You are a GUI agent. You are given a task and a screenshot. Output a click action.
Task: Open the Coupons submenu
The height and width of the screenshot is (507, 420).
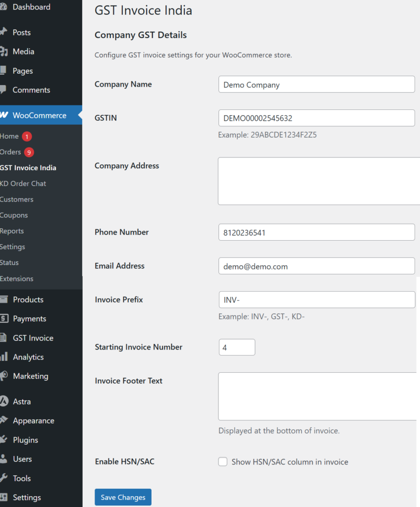14,215
